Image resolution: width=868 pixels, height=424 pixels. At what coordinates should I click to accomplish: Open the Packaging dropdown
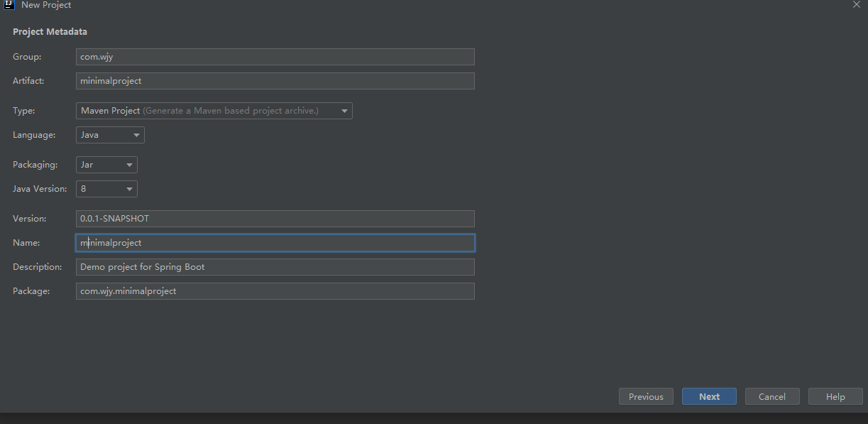[106, 165]
